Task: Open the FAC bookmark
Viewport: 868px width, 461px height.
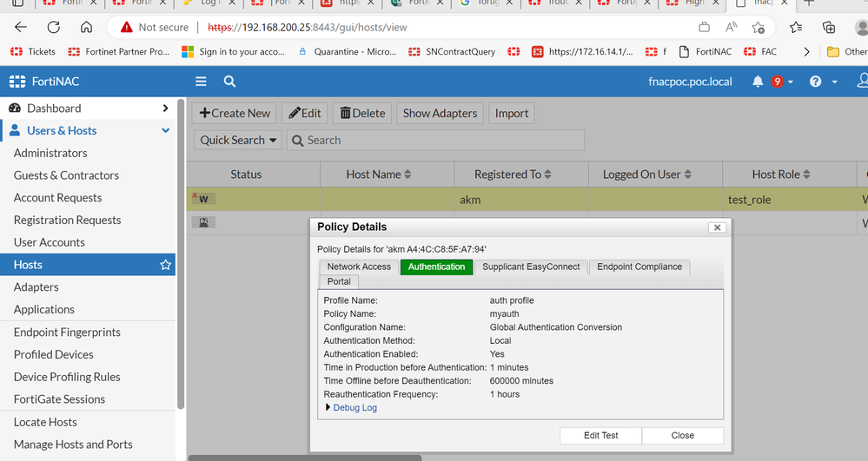Action: click(760, 51)
